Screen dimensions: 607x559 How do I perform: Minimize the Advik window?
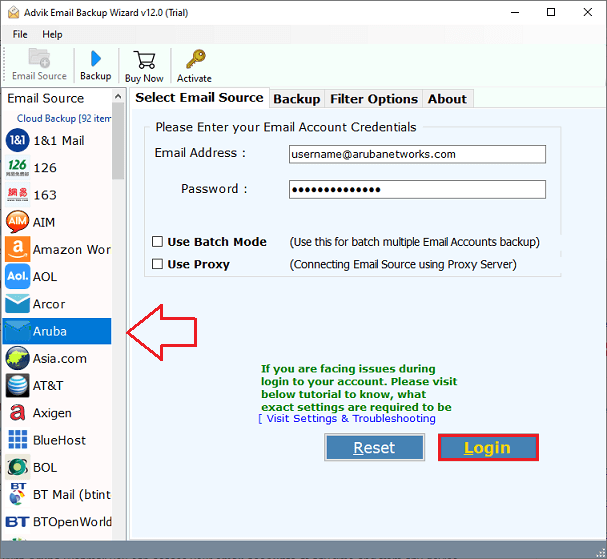515,12
